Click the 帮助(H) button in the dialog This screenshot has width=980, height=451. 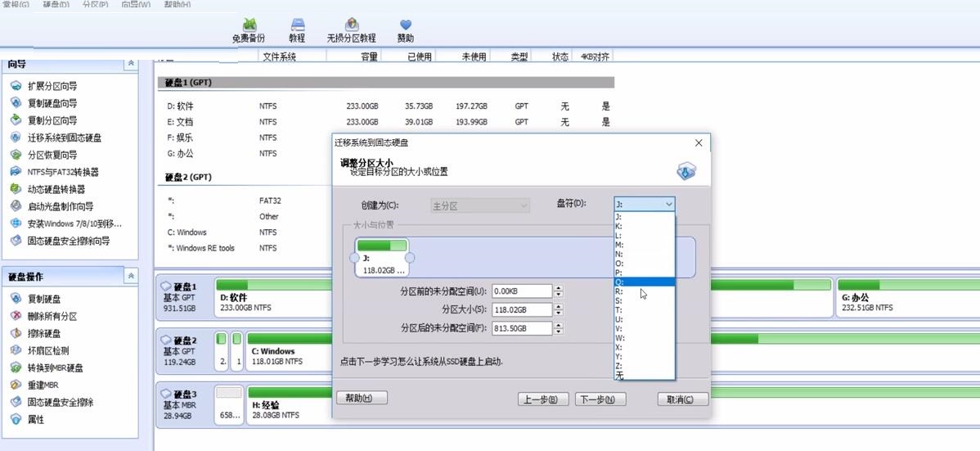(x=362, y=398)
